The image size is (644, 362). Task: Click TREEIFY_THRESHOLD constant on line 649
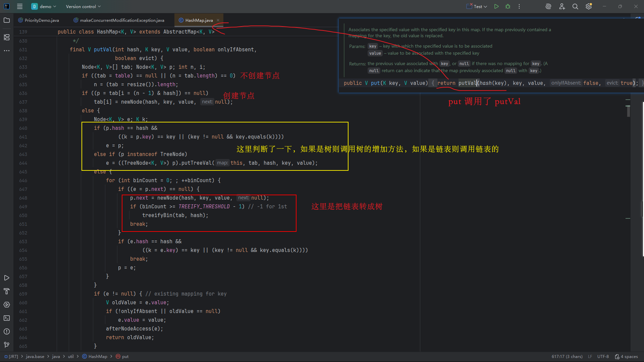(x=204, y=207)
